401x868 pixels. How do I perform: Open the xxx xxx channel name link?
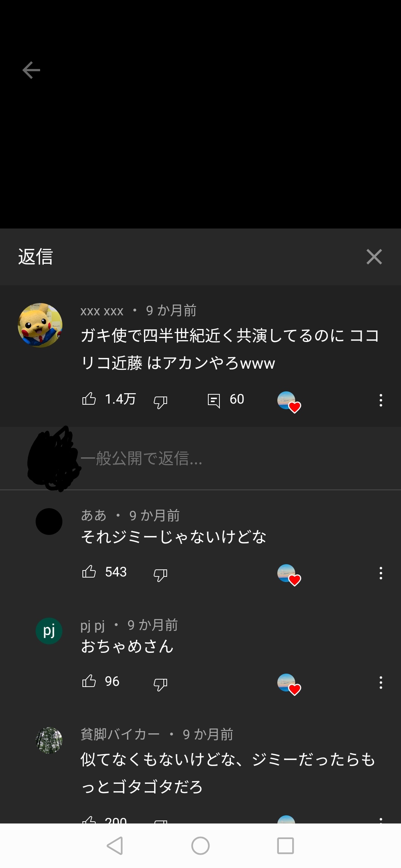pos(102,311)
